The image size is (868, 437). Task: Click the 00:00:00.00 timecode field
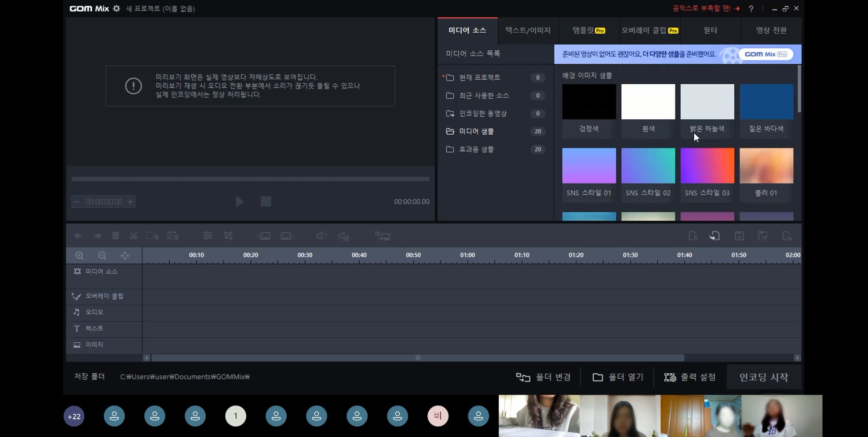tap(104, 202)
